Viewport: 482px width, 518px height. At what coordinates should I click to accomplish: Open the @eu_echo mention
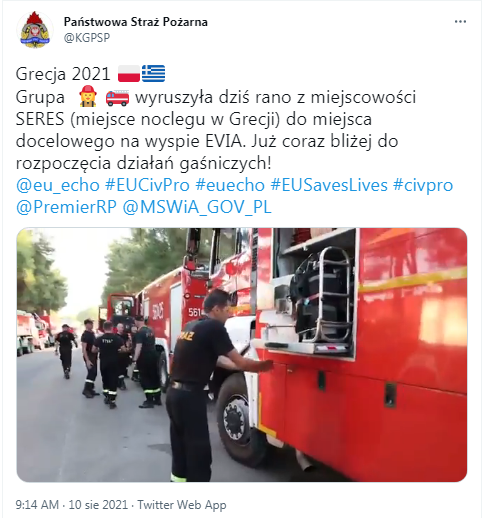[x=58, y=185]
